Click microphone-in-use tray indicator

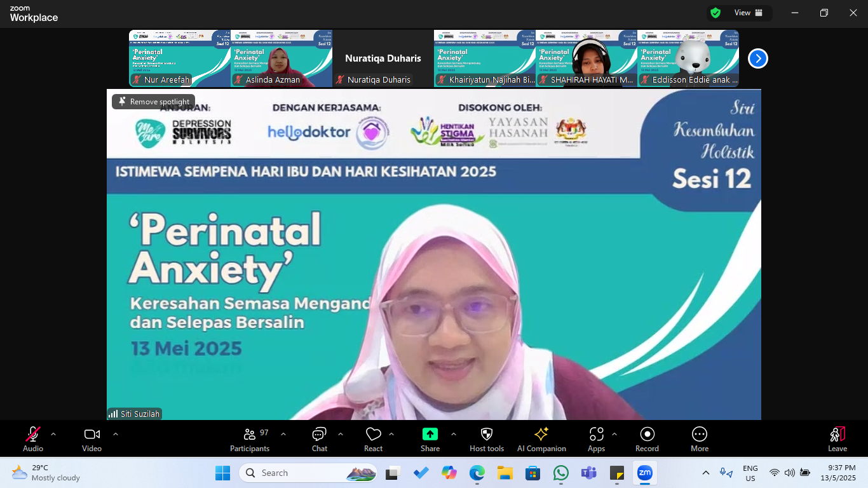tap(726, 473)
